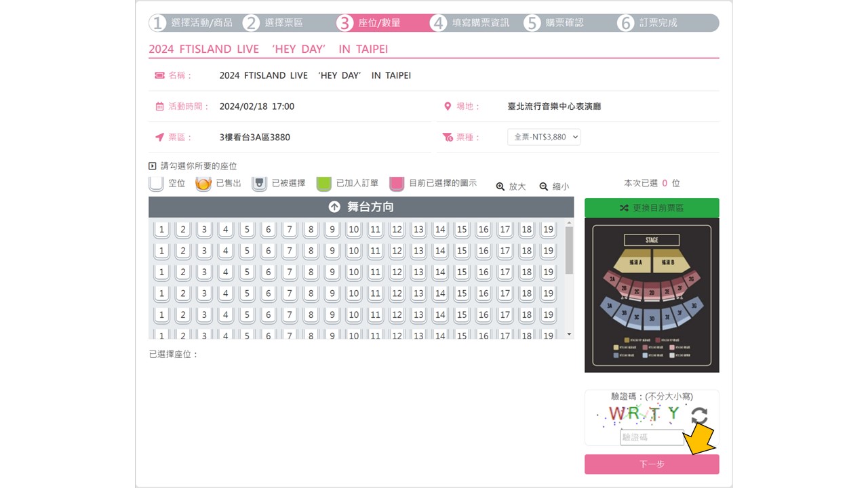Image resolution: width=868 pixels, height=488 pixels.
Task: Click the 下一步 next button
Action: (x=652, y=464)
